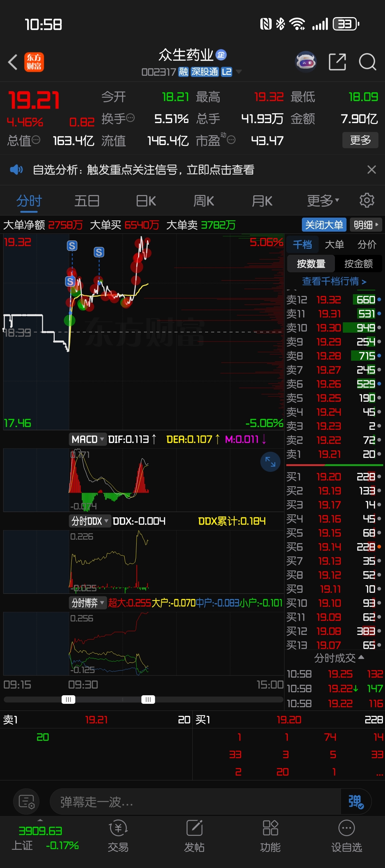Tap the 19.21 current price

(x=34, y=100)
